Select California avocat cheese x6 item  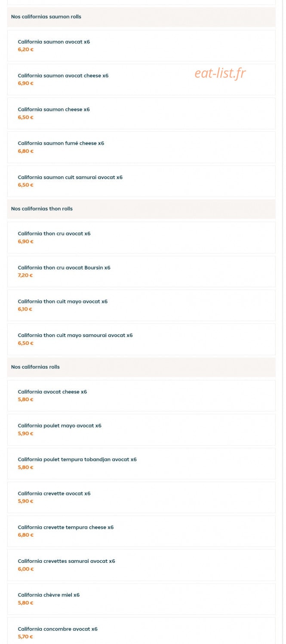[141, 395]
